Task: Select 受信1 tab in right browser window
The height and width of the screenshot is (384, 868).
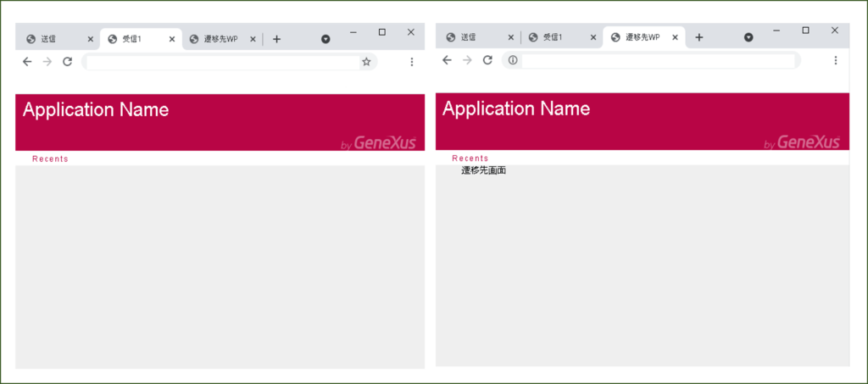Action: click(x=562, y=37)
